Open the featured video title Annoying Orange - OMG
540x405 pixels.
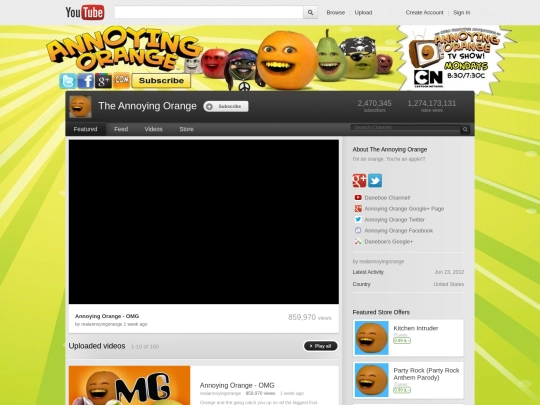point(107,316)
